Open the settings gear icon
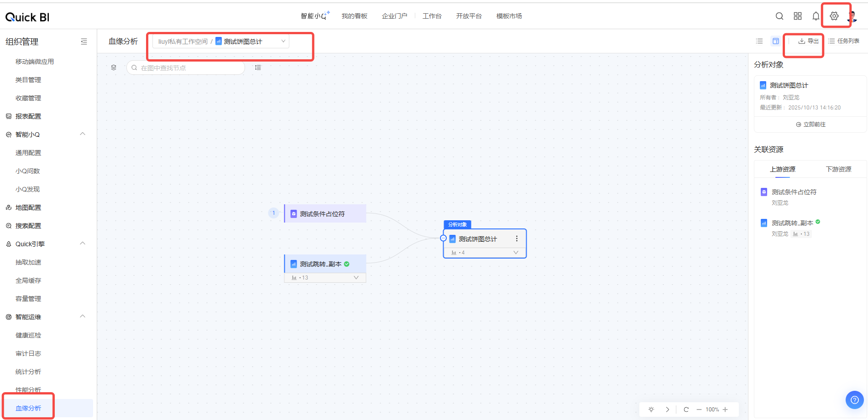Viewport: 868px width, 420px height. tap(834, 16)
